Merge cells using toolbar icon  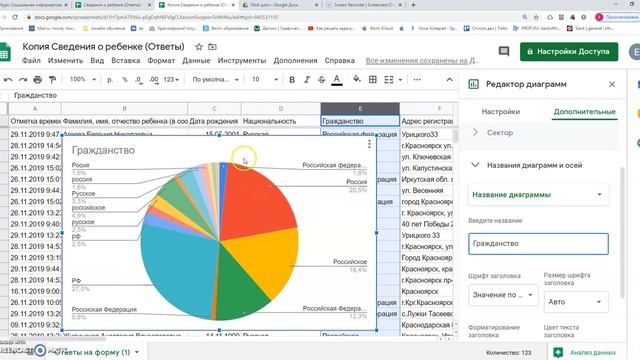click(x=389, y=80)
